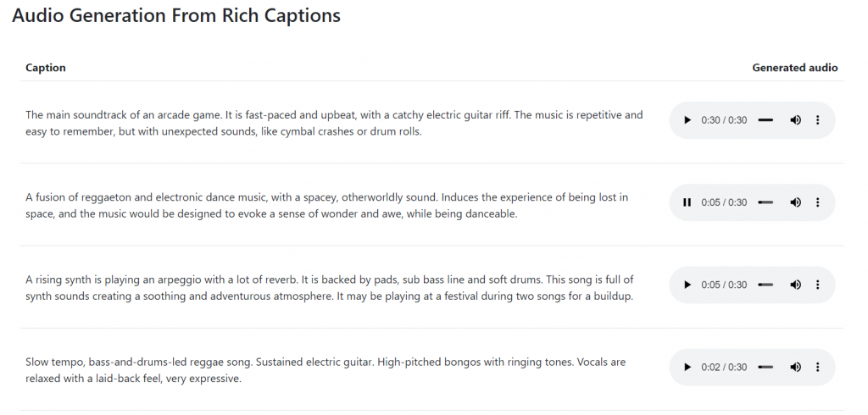Seek in the reggaeton fusion progress bar
Image resolution: width=868 pixels, height=415 pixels.
coord(765,202)
